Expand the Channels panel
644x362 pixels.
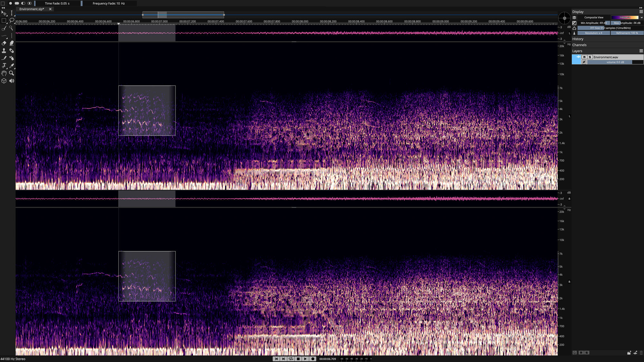(x=579, y=45)
